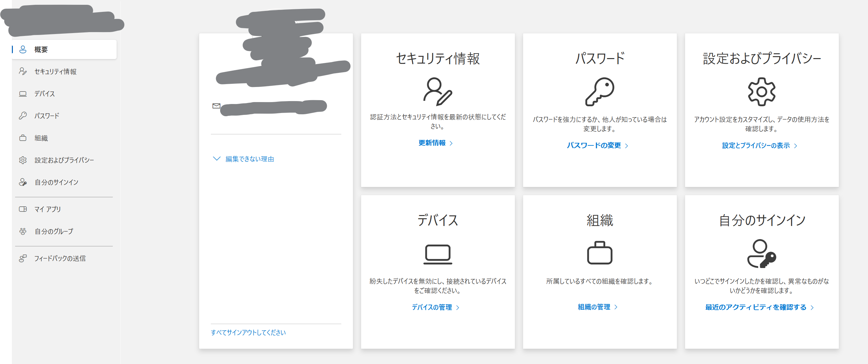Click the large person-key icon in 自分のサインイン card
Viewport: 868px width, 364px height.
[x=762, y=253]
